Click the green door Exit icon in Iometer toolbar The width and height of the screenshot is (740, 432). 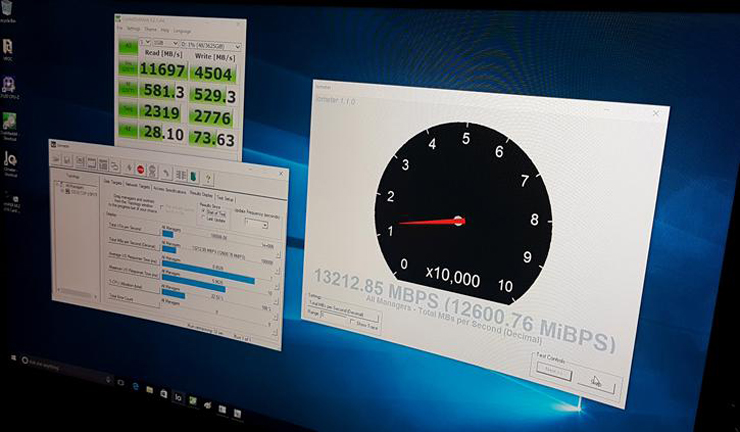pos(193,176)
